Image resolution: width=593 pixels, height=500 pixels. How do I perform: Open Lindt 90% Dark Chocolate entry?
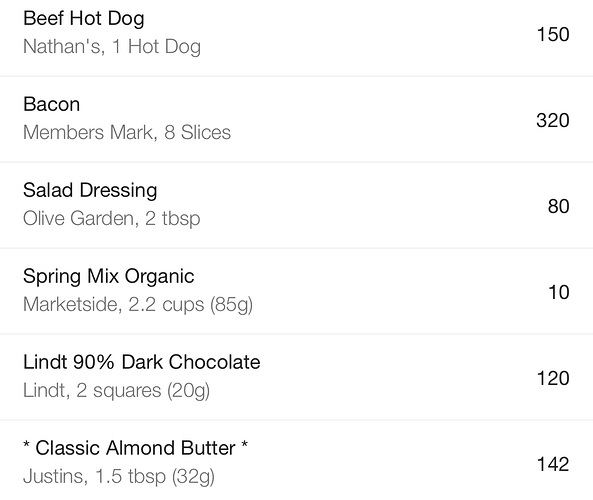296,377
